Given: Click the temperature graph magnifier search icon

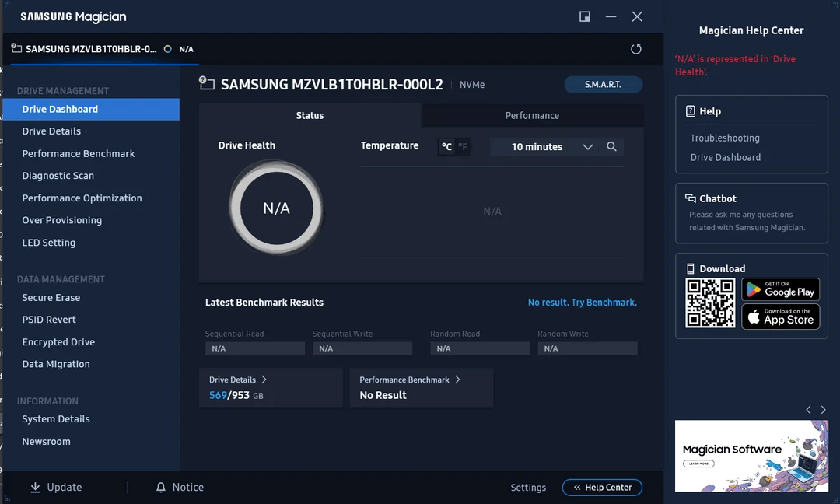Looking at the screenshot, I should tap(611, 147).
